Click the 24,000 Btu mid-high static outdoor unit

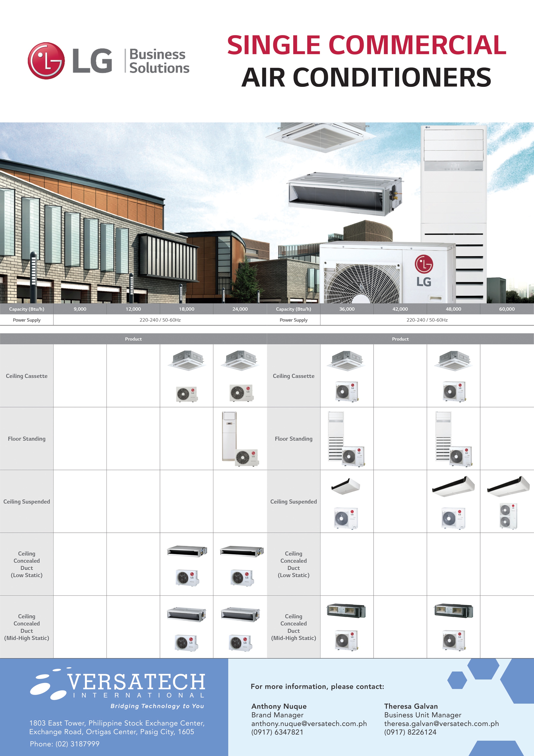tap(241, 643)
